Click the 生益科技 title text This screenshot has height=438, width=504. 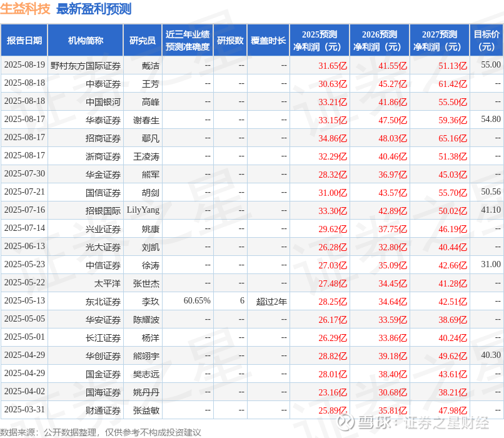(25, 9)
